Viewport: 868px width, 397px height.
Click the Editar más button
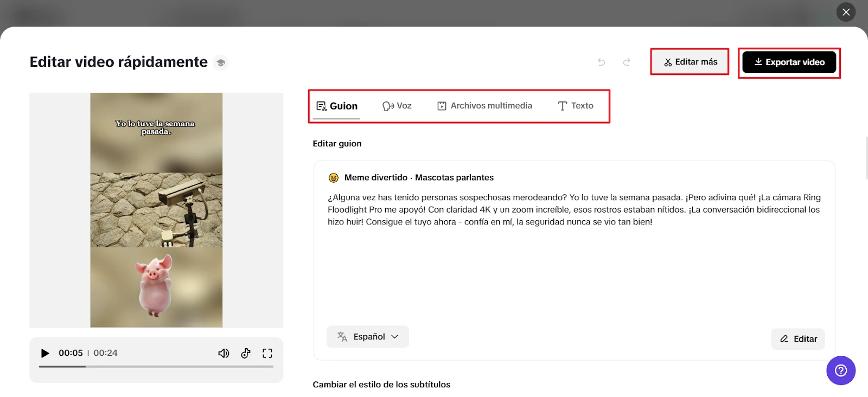click(x=690, y=62)
